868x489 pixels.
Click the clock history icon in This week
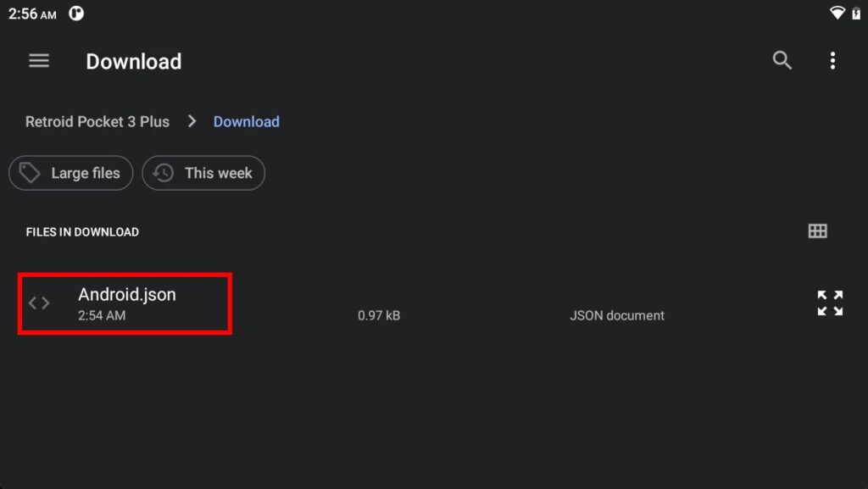(x=164, y=173)
